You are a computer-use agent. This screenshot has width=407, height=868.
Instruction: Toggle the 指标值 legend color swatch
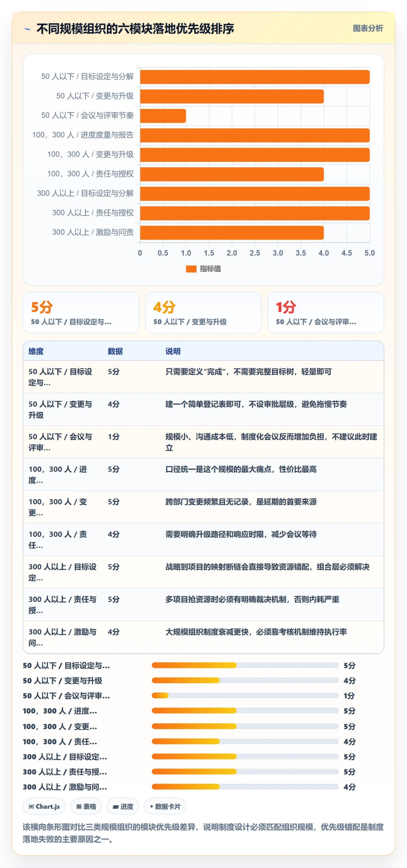[x=191, y=269]
